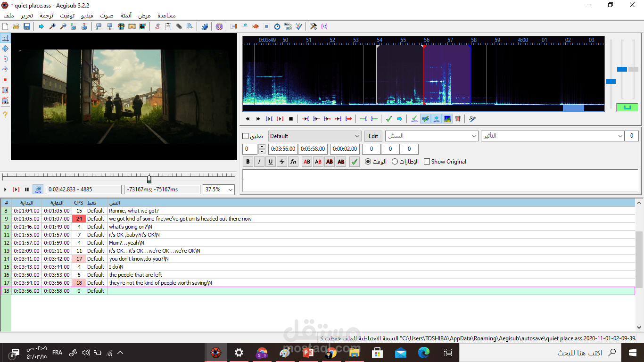Open the Default style dropdown
Screen dimensions: 644x362
click(x=315, y=136)
